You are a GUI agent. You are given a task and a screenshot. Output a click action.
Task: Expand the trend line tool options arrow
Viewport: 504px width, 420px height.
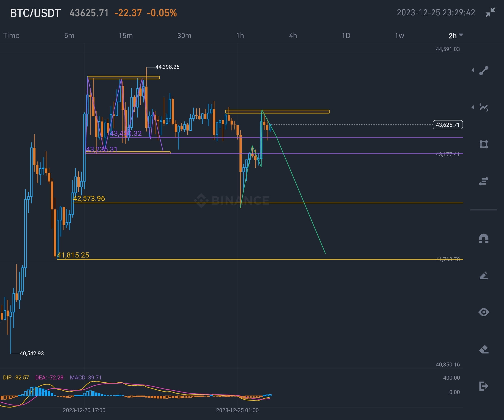[x=472, y=70]
